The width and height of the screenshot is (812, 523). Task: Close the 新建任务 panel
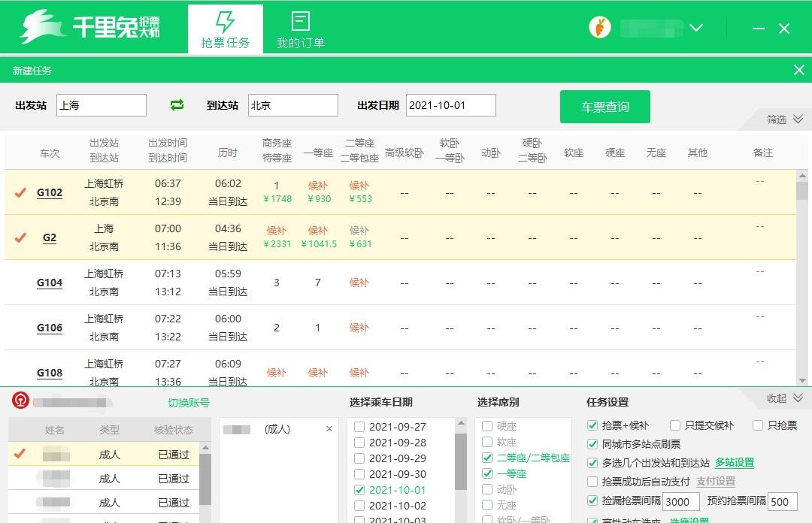799,70
